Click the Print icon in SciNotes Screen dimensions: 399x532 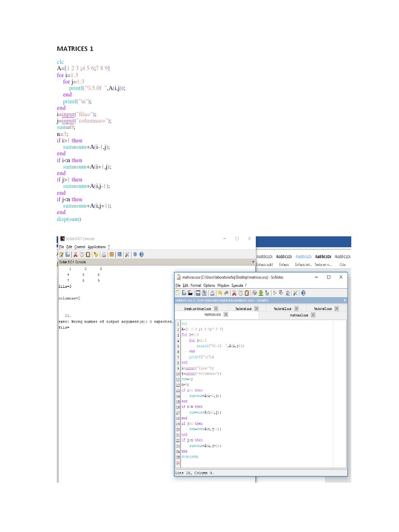pos(212,293)
